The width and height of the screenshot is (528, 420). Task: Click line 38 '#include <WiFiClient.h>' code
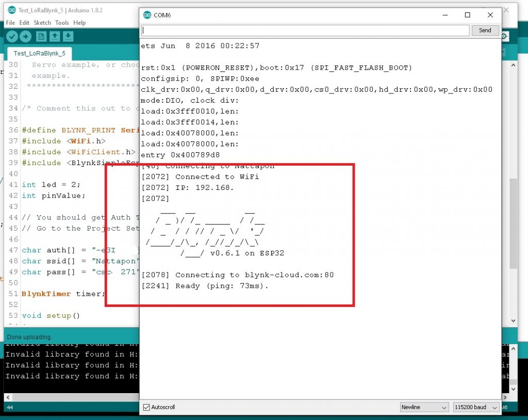(x=79, y=152)
